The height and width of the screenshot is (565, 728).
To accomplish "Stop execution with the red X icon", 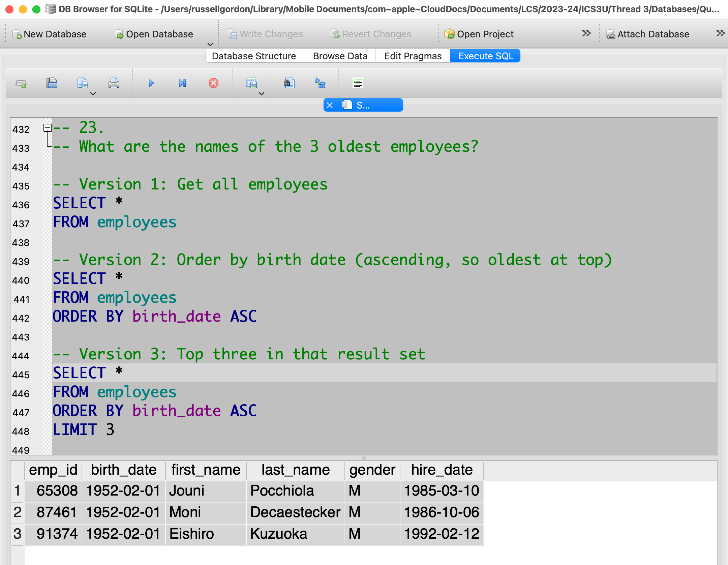I will pos(213,83).
